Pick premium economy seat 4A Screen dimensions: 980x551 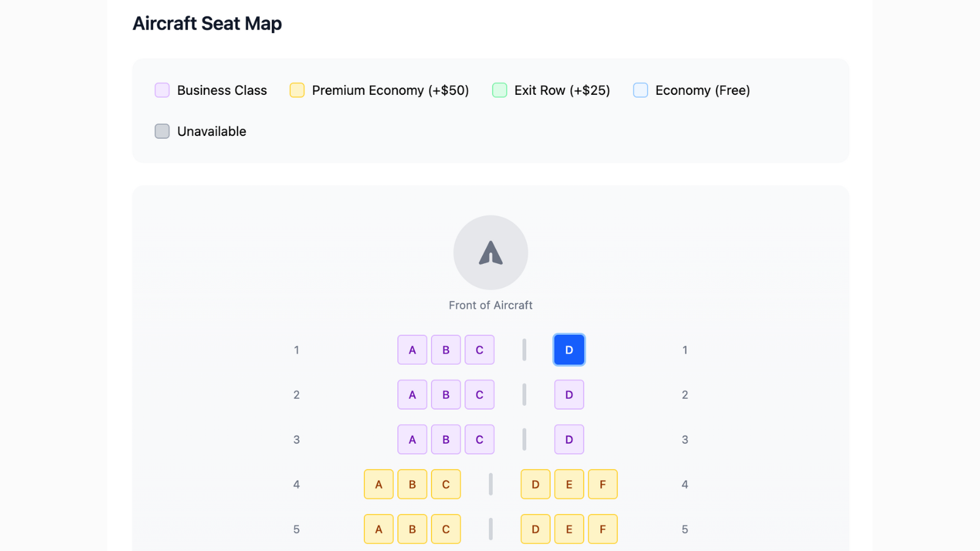coord(379,484)
